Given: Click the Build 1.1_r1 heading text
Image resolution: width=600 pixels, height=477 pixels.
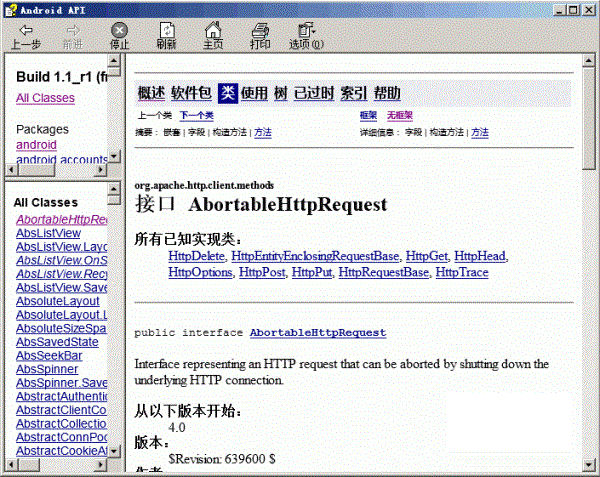Looking at the screenshot, I should coord(62,77).
